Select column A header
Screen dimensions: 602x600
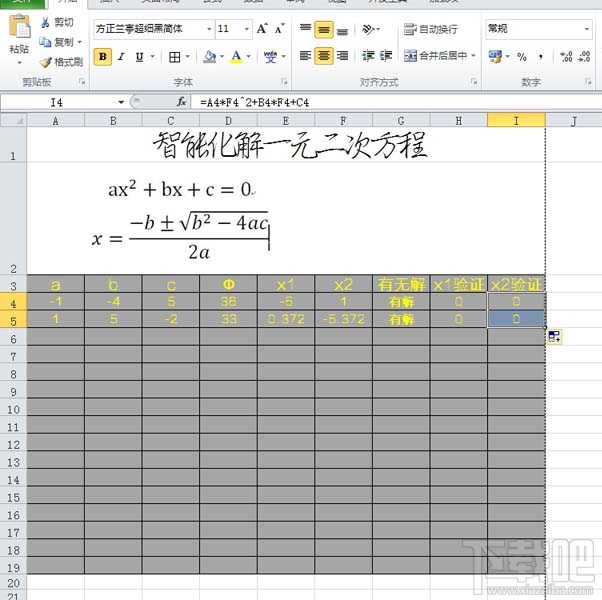pyautogui.click(x=56, y=121)
